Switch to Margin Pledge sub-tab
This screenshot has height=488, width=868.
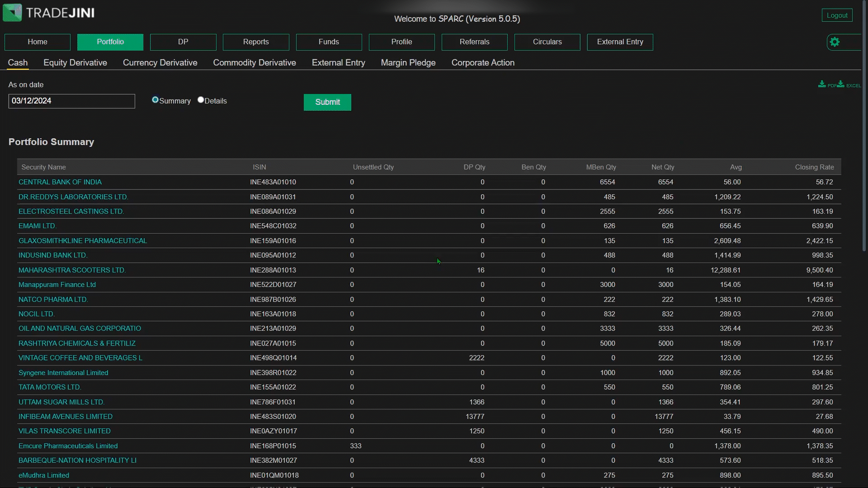(408, 63)
